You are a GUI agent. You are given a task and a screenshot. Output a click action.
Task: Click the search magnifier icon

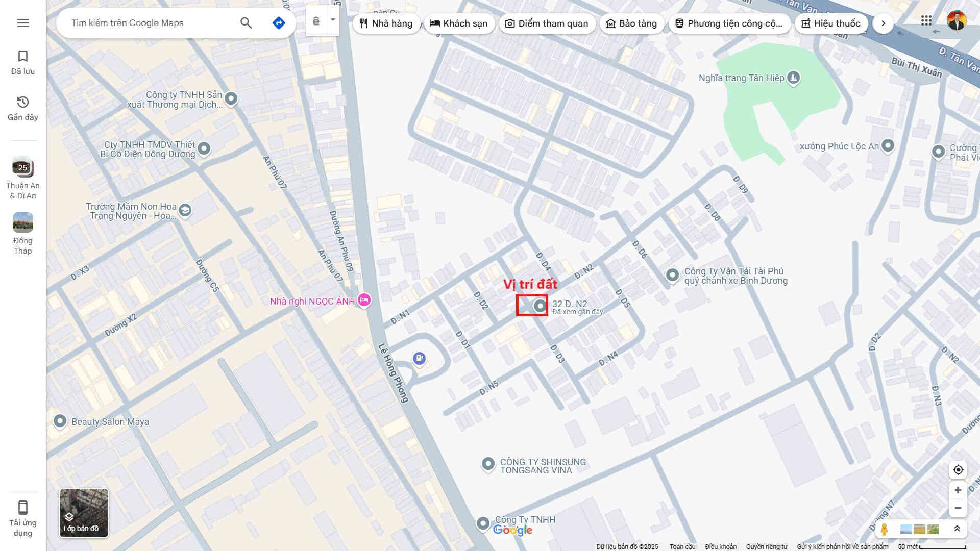pyautogui.click(x=246, y=23)
